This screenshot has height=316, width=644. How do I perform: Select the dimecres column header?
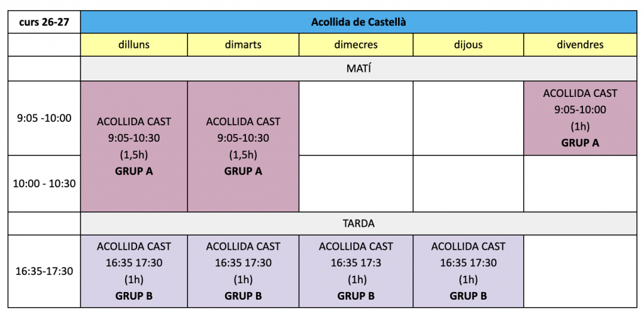coord(356,45)
